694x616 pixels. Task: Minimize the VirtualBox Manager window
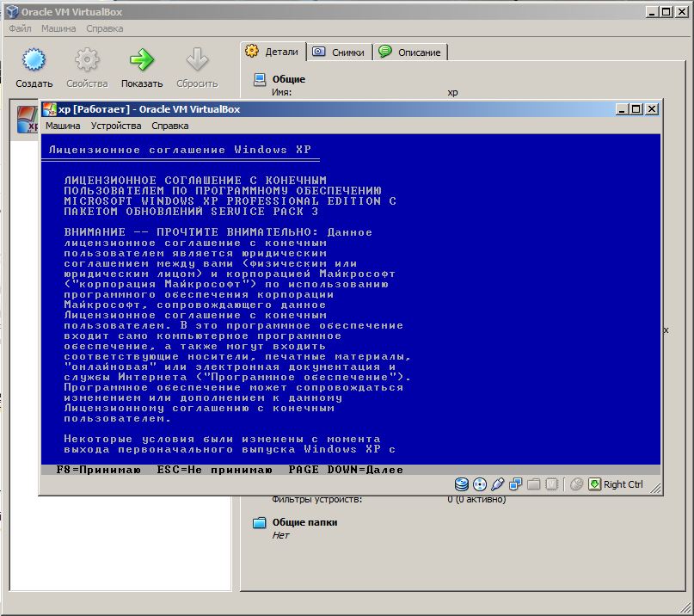652,12
